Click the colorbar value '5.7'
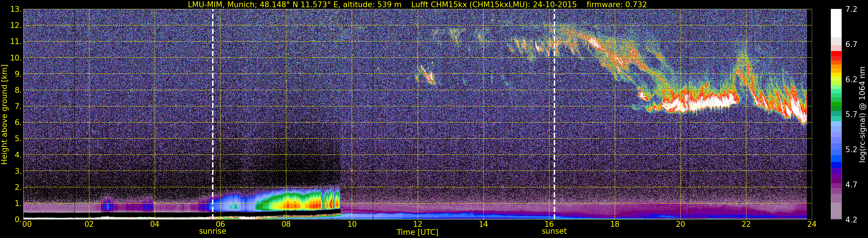868x238 pixels. click(x=851, y=114)
